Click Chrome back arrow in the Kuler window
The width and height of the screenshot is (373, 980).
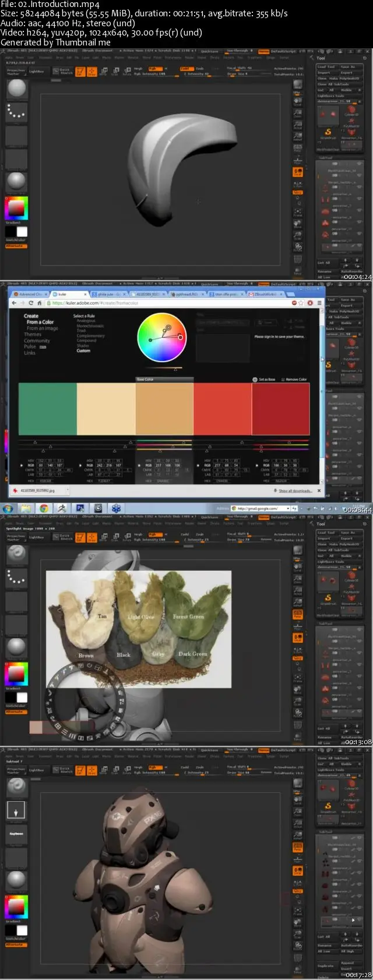(x=15, y=303)
